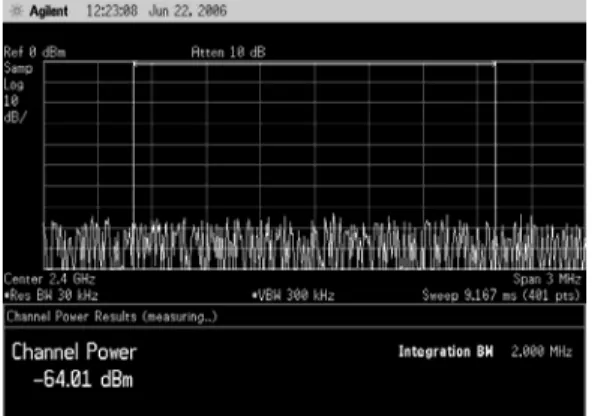Click the Atten 10 dB readout
The width and height of the screenshot is (592, 416).
click(x=228, y=52)
